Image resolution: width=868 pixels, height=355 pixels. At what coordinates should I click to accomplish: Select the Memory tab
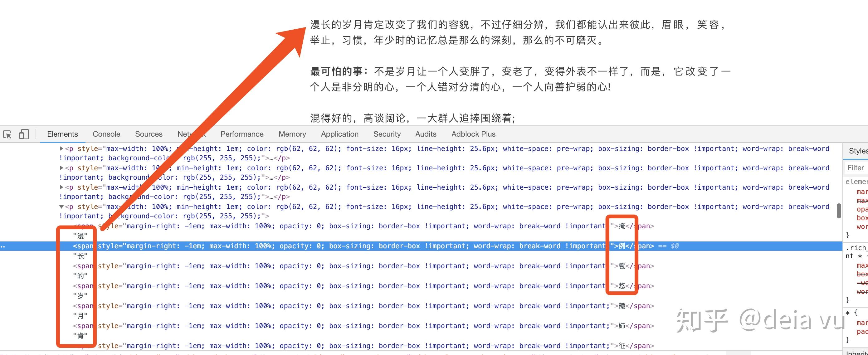pos(292,134)
